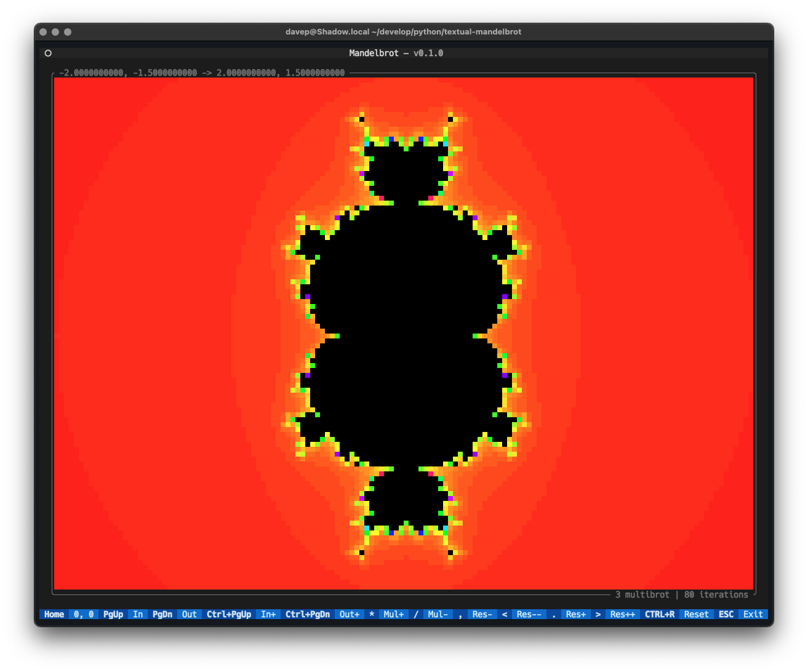Screen dimensions: 808x672
Task: Select "Out+" for a larger zoom out
Action: [349, 614]
